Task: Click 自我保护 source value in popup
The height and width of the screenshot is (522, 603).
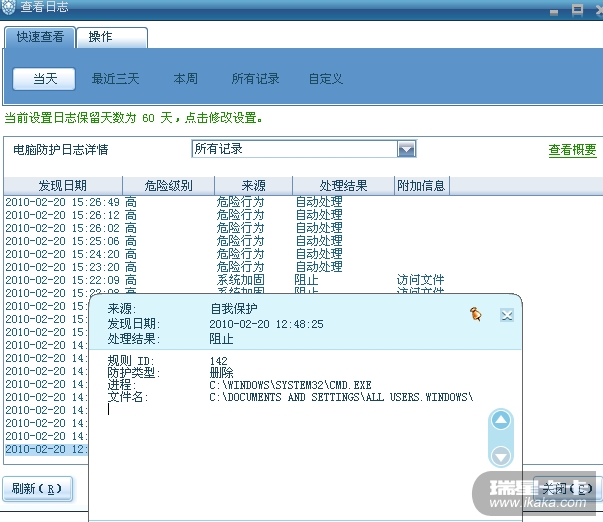Action: point(233,309)
